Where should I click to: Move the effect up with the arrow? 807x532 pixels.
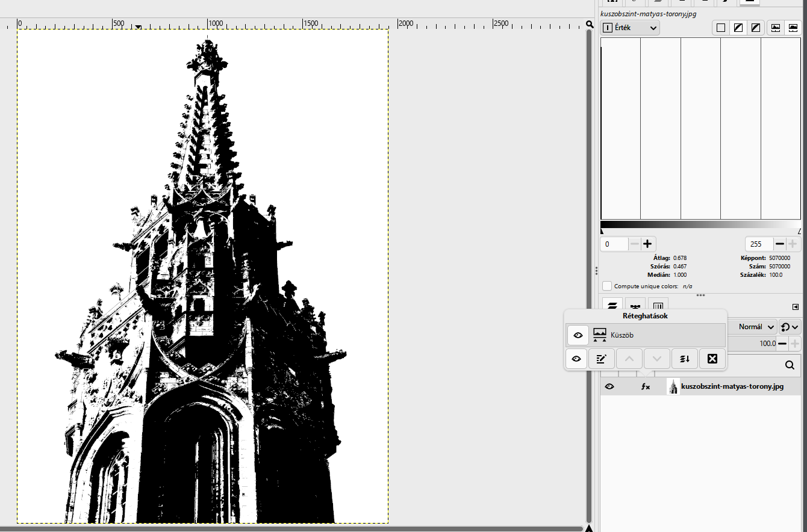pos(629,359)
